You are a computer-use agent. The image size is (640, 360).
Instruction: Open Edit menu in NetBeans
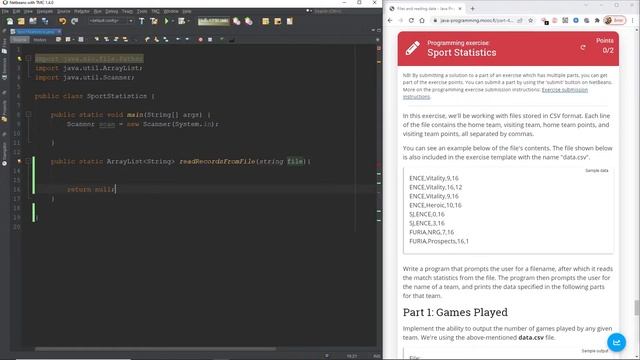[16, 11]
